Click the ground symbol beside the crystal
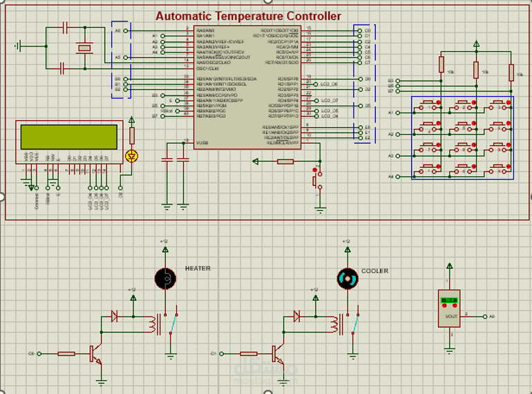The height and width of the screenshot is (394, 532). [19, 46]
